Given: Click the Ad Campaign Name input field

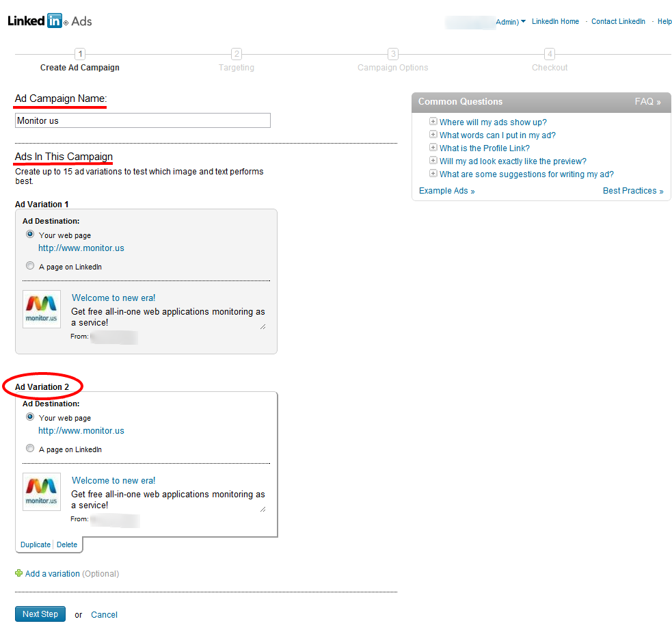Looking at the screenshot, I should (x=143, y=120).
